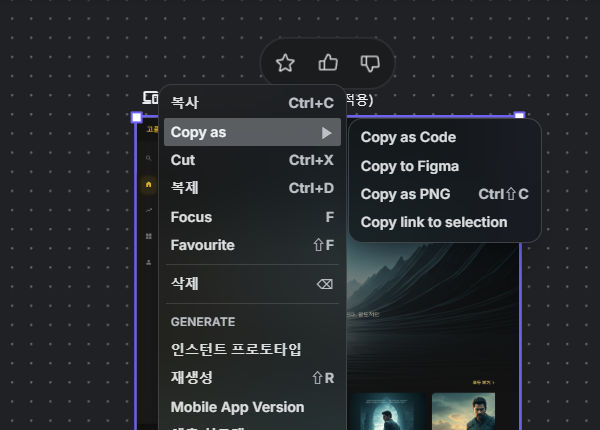Click the search icon in design sidebar

coord(149,158)
